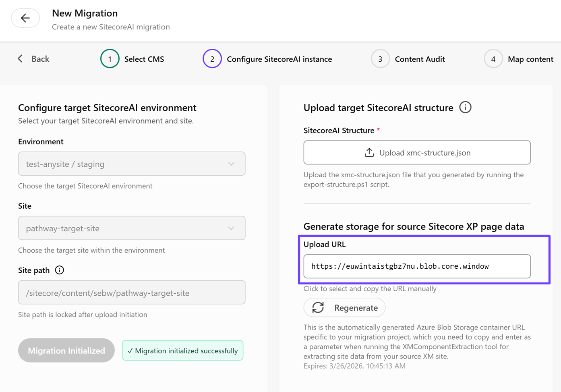Click Upload xmc-structure.json button
This screenshot has width=561, height=392.
417,152
